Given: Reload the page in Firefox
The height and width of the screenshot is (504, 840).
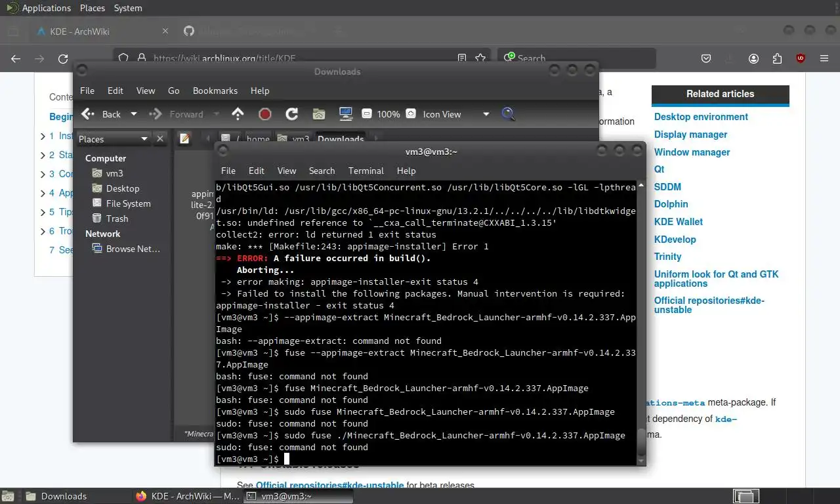Looking at the screenshot, I should coord(63,58).
